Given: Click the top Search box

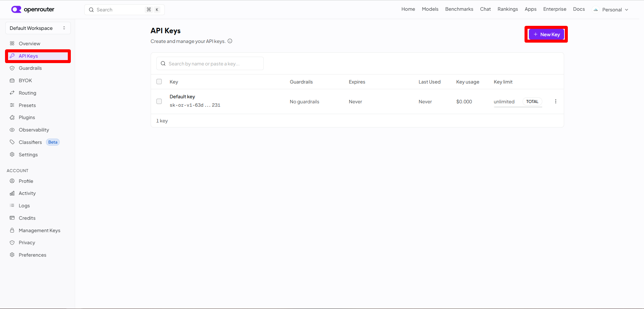Looking at the screenshot, I should click(x=124, y=10).
